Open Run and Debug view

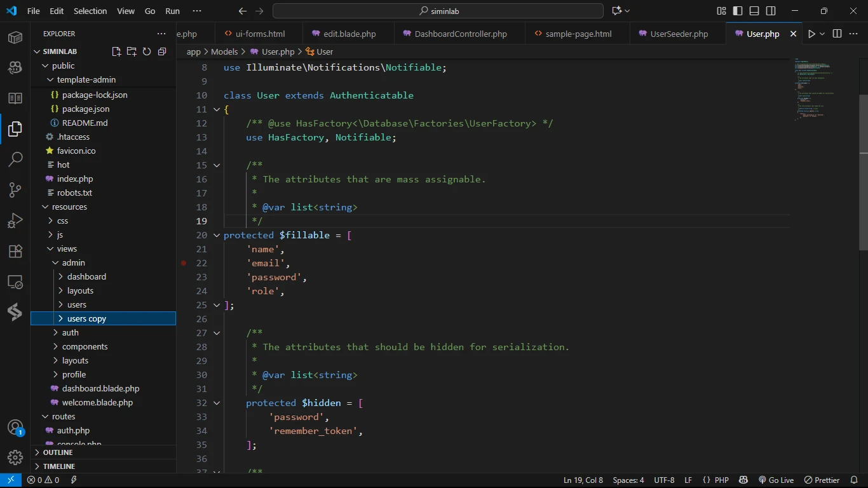pyautogui.click(x=15, y=220)
